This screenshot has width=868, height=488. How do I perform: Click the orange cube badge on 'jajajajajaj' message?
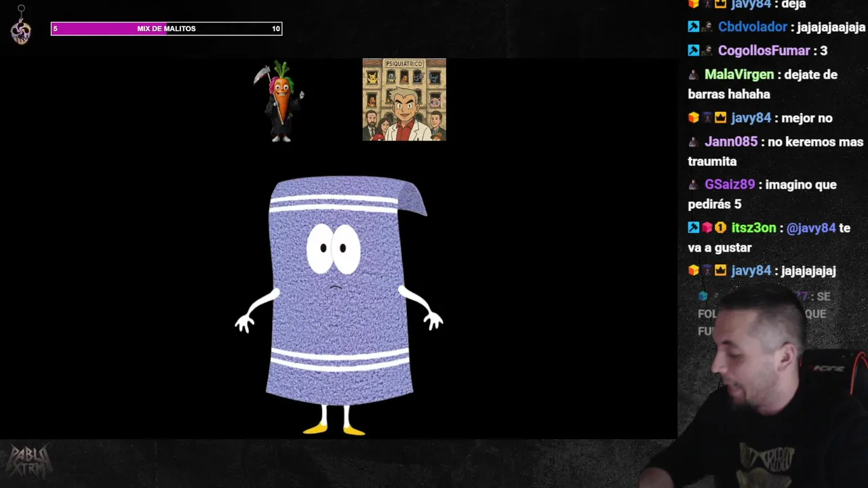pyautogui.click(x=693, y=270)
